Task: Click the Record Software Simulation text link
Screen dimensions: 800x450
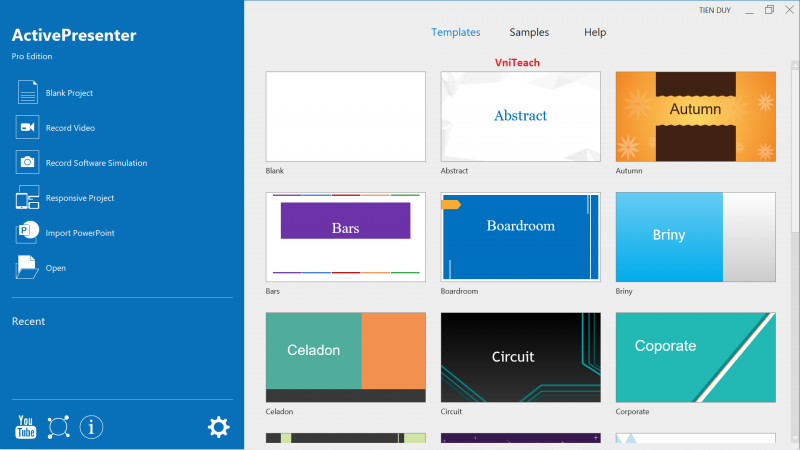Action: [x=96, y=163]
